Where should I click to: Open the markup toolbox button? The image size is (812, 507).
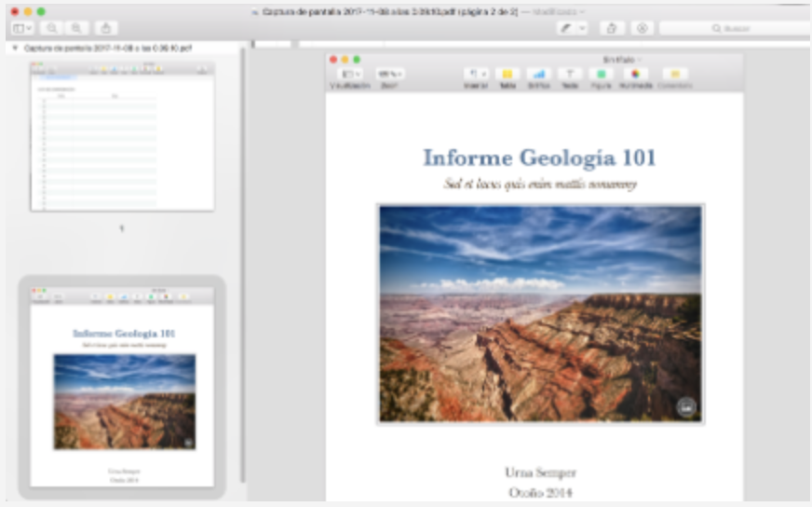[x=642, y=29]
